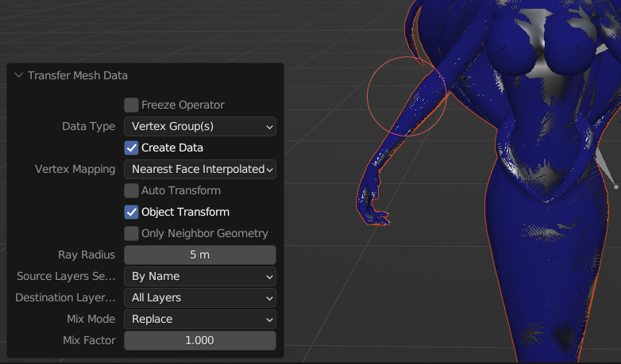Uncheck the Create Data checkbox
The width and height of the screenshot is (621, 364).
[131, 148]
